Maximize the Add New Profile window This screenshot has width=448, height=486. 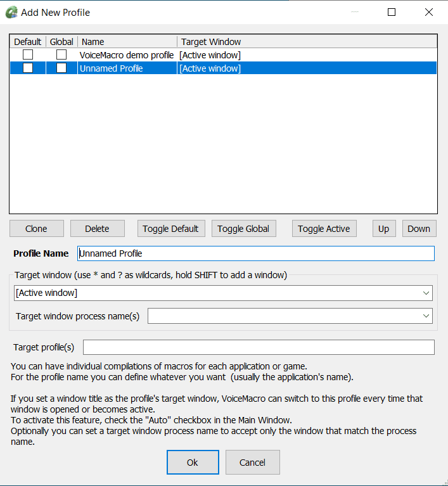[x=392, y=12]
